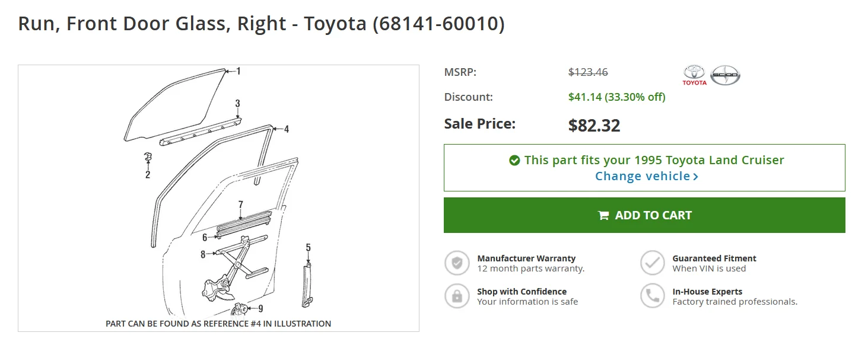Click the Shop with Confidence lock icon
This screenshot has height=342, width=868.
click(457, 296)
